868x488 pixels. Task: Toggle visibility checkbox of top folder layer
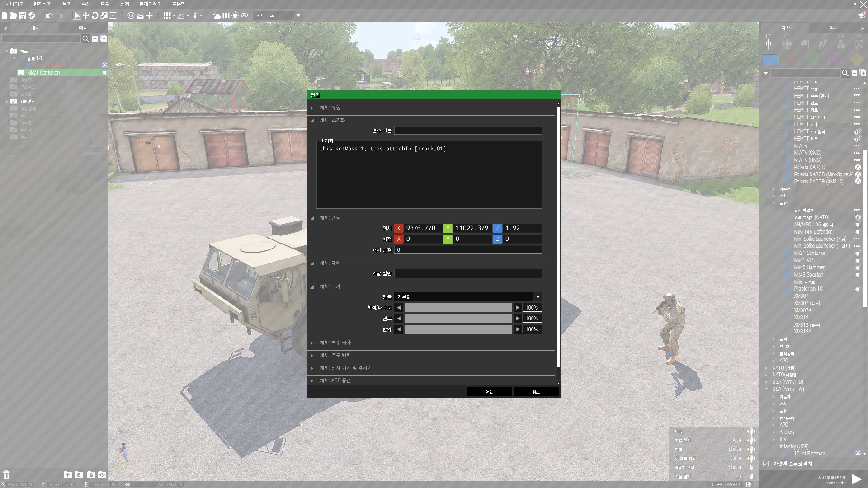click(14, 51)
